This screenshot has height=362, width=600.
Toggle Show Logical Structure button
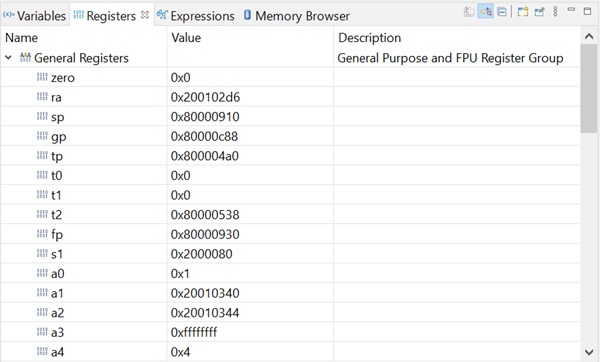pos(486,12)
